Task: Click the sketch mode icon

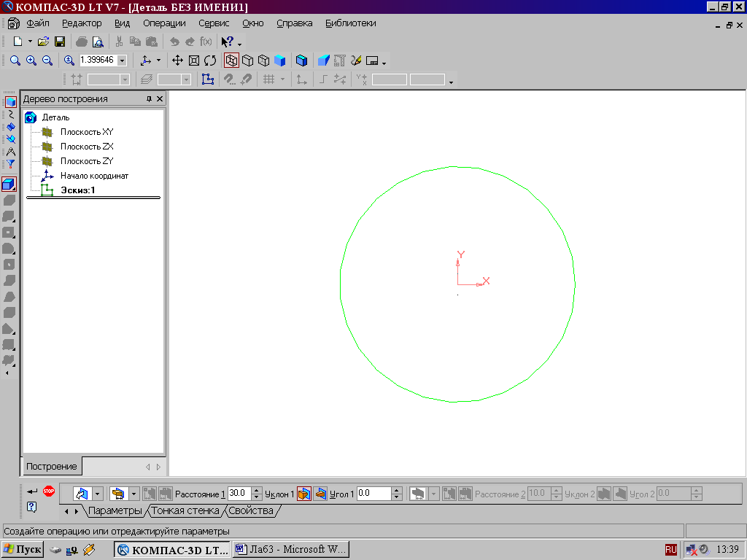Action: 208,79
